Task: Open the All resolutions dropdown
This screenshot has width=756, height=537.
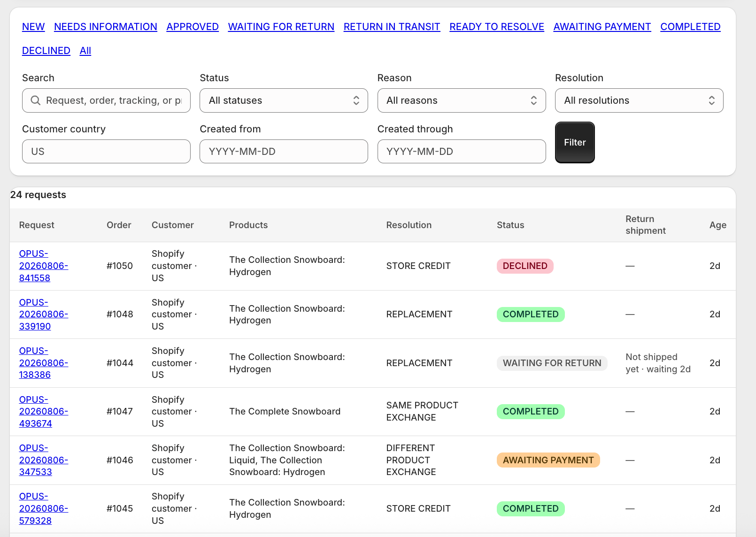Action: pyautogui.click(x=639, y=100)
